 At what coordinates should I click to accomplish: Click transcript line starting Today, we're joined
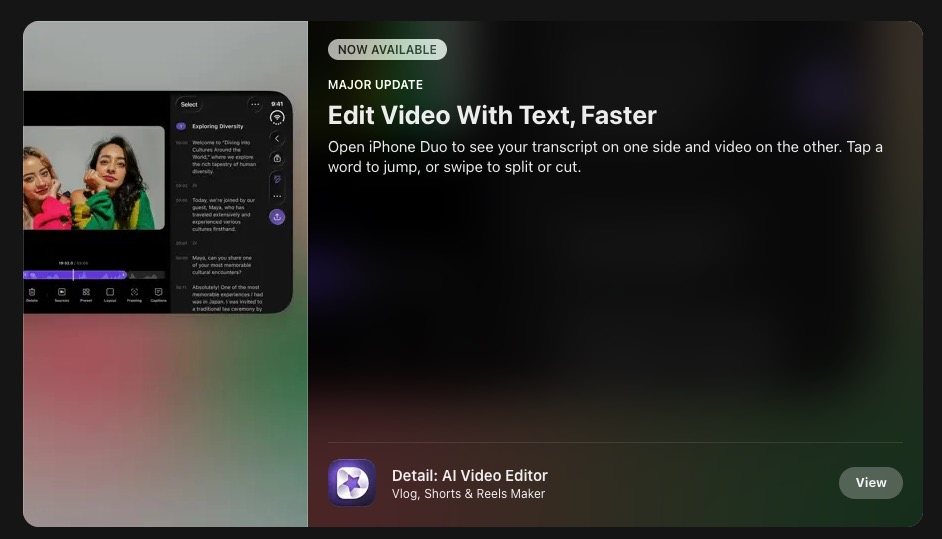[223, 215]
